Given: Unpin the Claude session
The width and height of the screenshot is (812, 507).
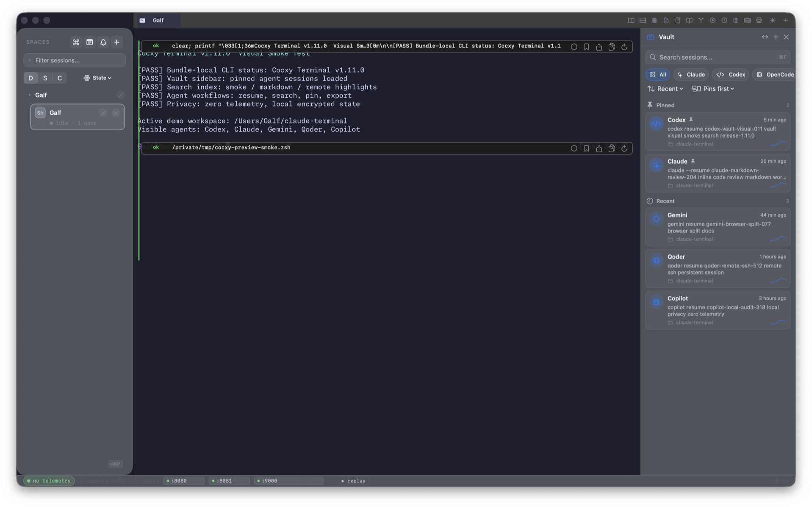Looking at the screenshot, I should [x=693, y=162].
